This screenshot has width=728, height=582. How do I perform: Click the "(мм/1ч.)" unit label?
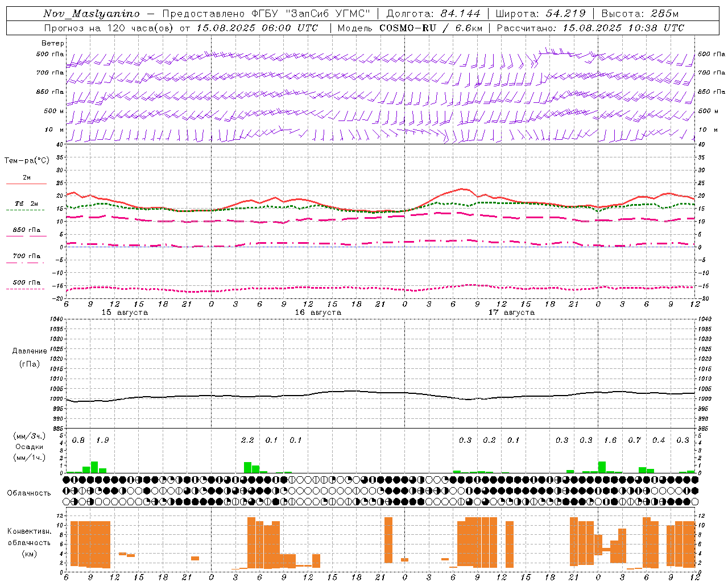[x=30, y=458]
